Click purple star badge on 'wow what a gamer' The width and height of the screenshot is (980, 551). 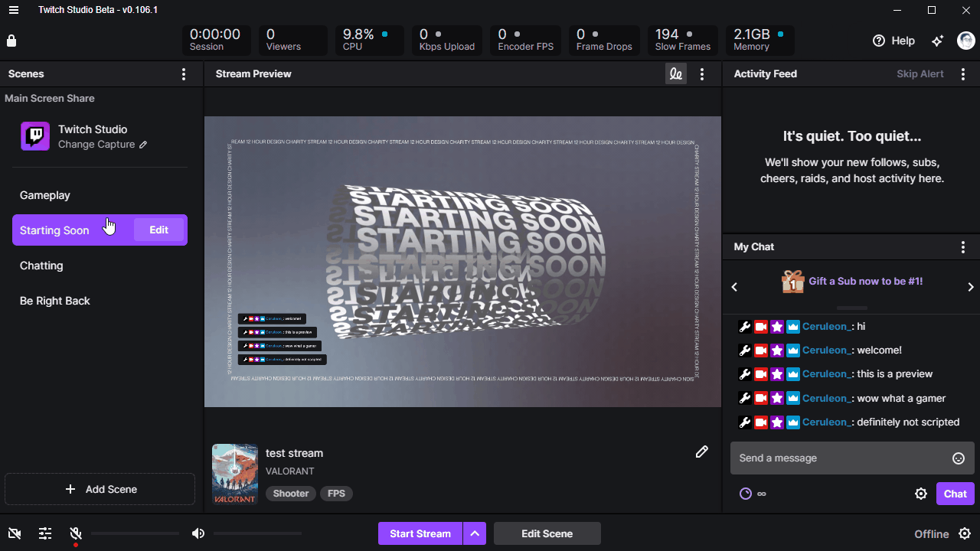[x=777, y=399]
